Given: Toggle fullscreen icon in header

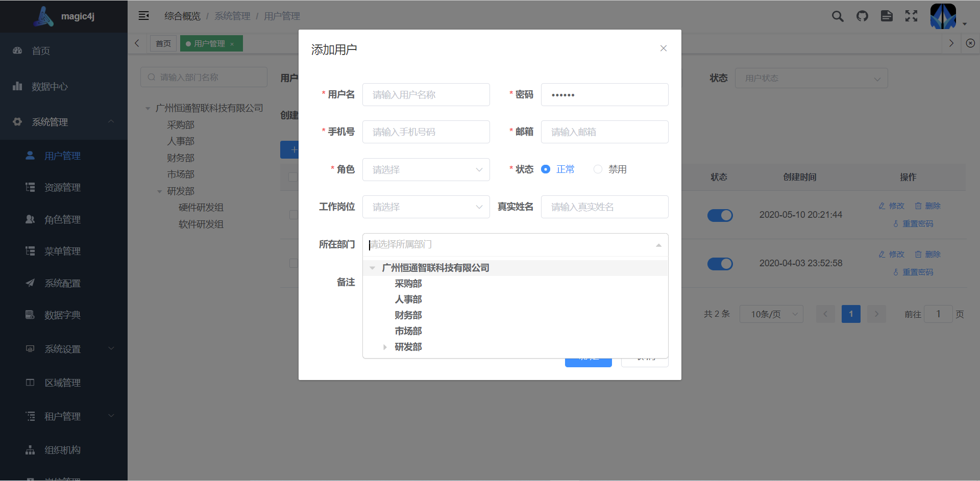Looking at the screenshot, I should (911, 16).
